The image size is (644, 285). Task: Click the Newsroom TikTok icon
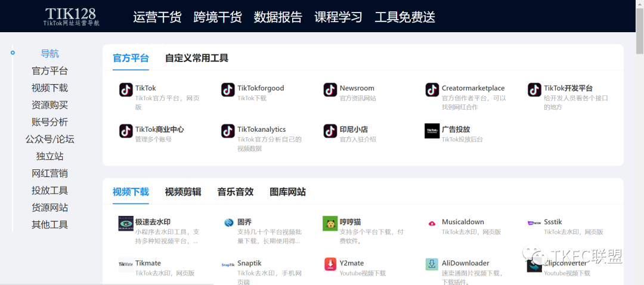coord(330,89)
